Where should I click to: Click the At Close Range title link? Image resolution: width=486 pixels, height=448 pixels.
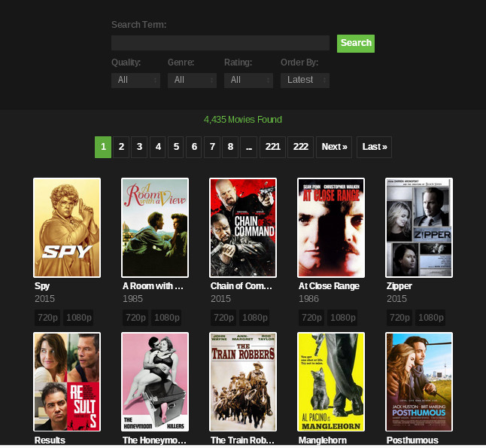coord(329,286)
